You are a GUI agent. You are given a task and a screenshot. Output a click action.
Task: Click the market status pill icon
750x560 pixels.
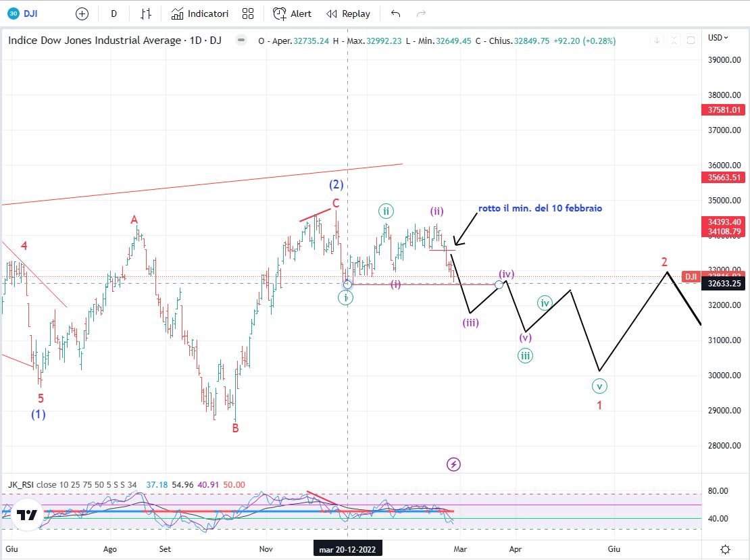coord(241,40)
